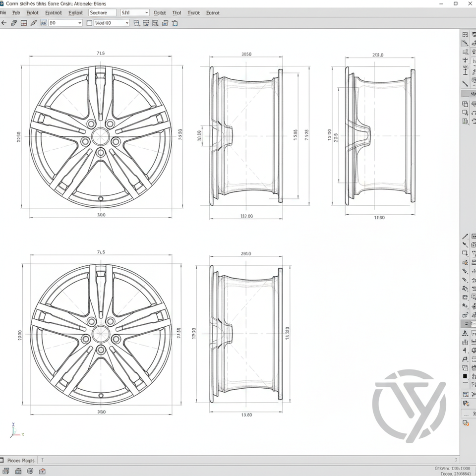This screenshot has height=476, width=476.
Task: Click the grid icon atop the right sidebar
Action: (x=465, y=35)
